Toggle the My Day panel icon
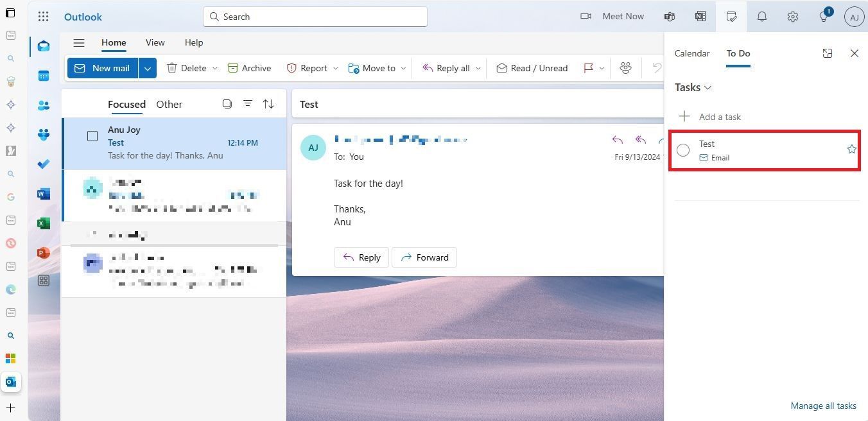868x421 pixels. 731,17
